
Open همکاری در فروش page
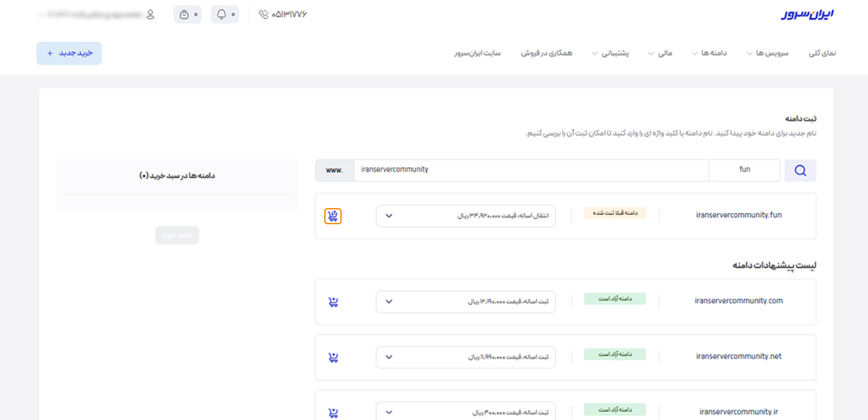(x=547, y=53)
